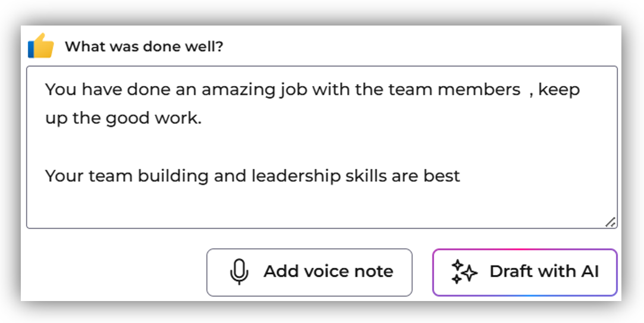
Task: Click the blank line between paragraphs
Action: click(x=238, y=147)
